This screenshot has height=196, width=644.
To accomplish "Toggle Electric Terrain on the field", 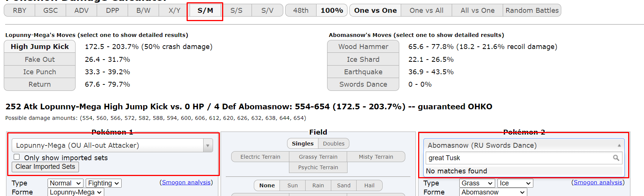I will 260,157.
